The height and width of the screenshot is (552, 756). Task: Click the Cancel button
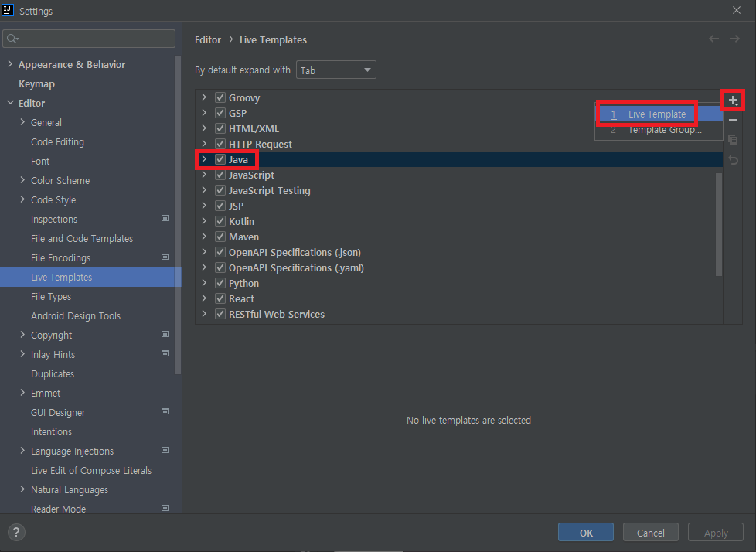(x=650, y=532)
